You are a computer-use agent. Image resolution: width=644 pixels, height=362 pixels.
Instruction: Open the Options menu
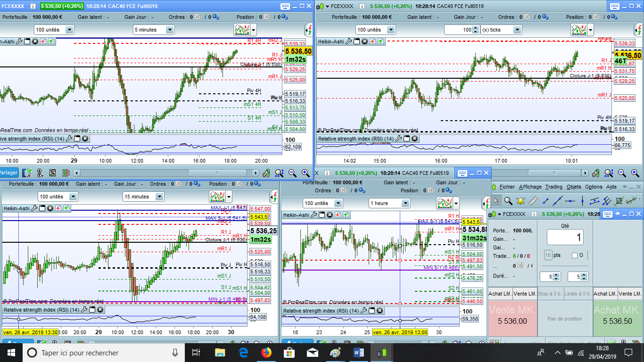[x=594, y=187]
